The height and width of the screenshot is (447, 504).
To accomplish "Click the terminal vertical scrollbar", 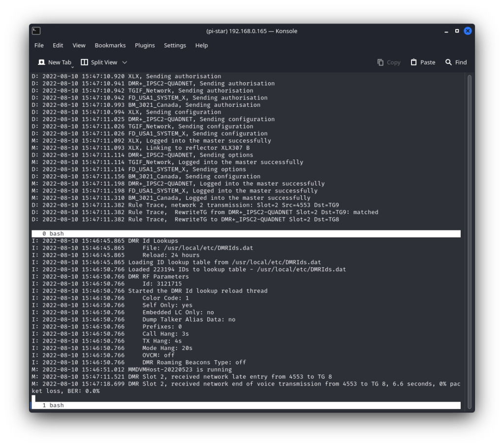I will (x=469, y=241).
